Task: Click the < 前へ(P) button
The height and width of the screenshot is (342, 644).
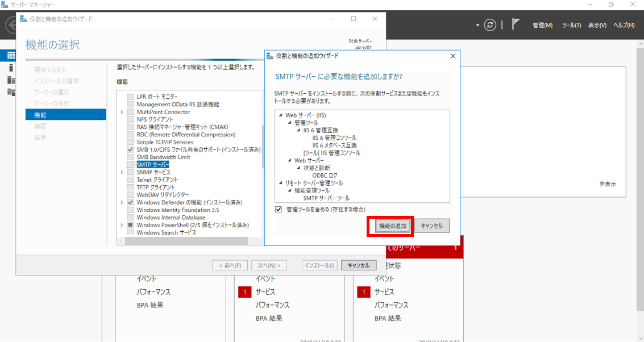Action: click(230, 266)
